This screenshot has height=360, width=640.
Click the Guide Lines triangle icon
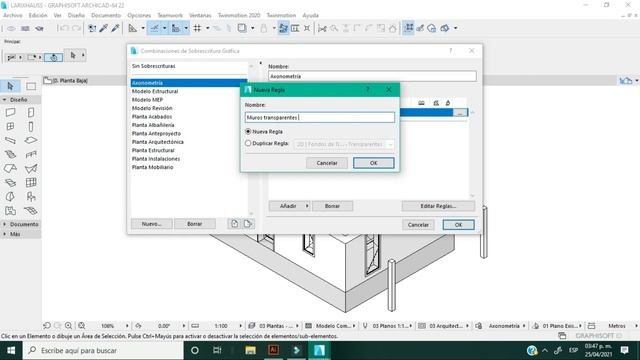(133, 28)
